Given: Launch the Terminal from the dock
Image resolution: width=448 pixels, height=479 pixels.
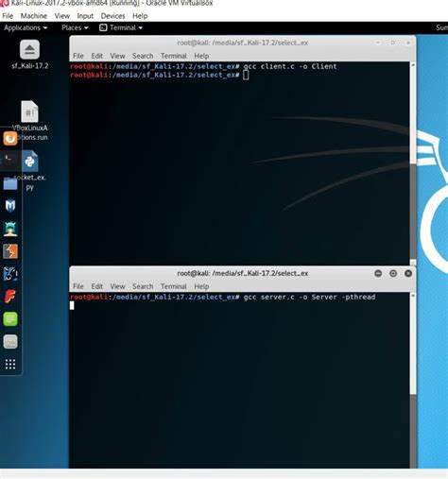Looking at the screenshot, I should click(10, 161).
